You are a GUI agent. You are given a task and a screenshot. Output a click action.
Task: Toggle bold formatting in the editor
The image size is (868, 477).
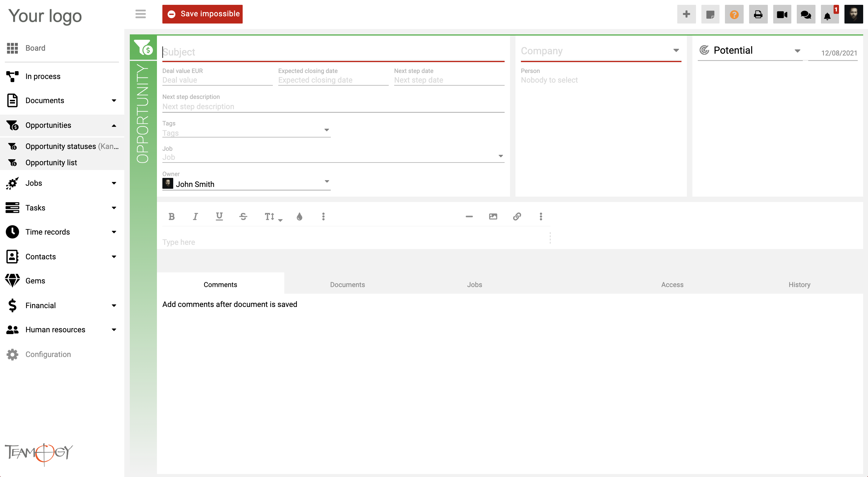click(171, 216)
